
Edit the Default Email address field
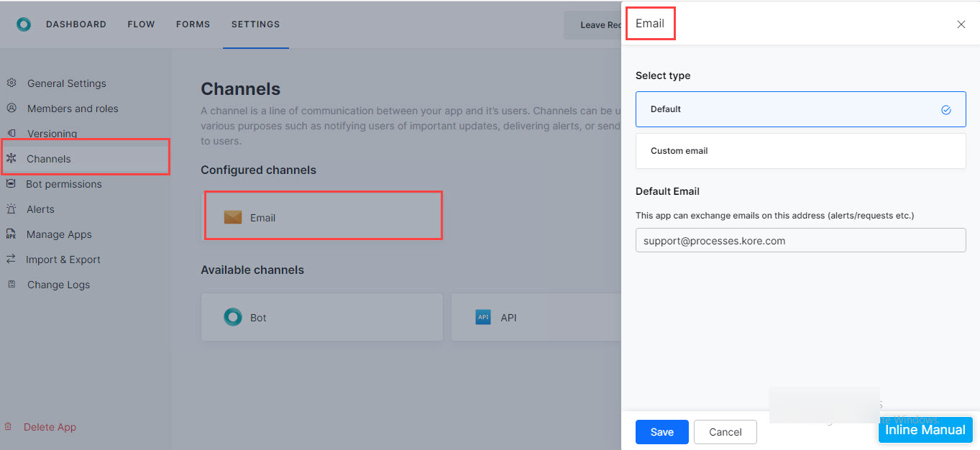(x=800, y=240)
